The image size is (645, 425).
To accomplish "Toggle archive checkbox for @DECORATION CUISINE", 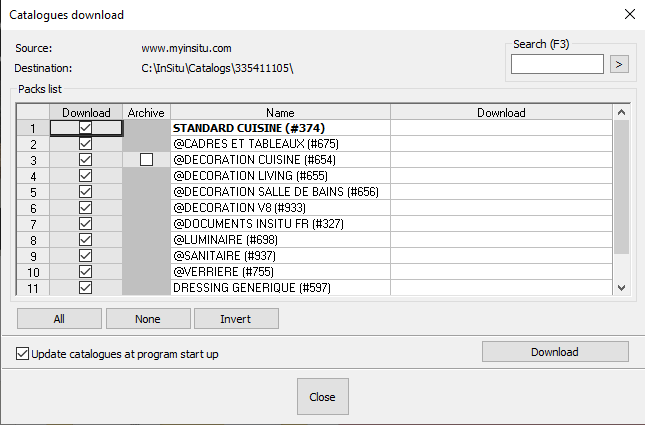I will (x=147, y=160).
